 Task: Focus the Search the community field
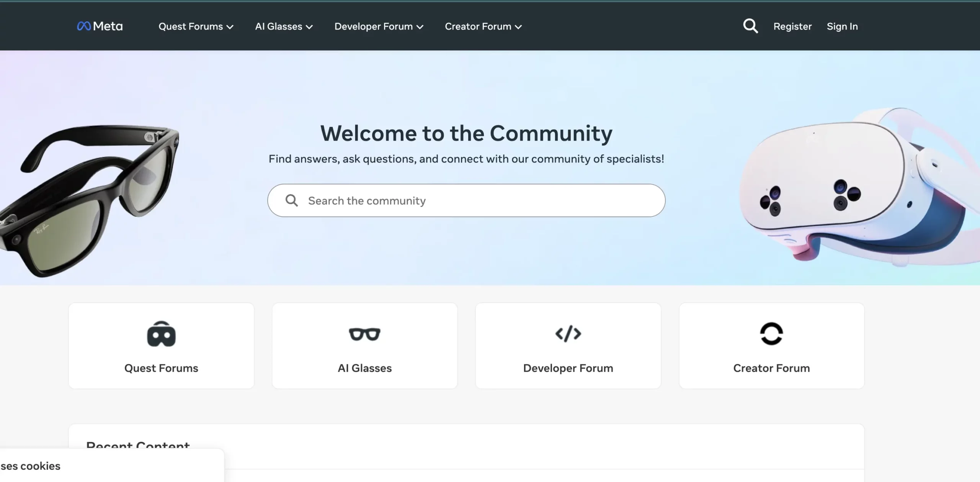tap(466, 200)
